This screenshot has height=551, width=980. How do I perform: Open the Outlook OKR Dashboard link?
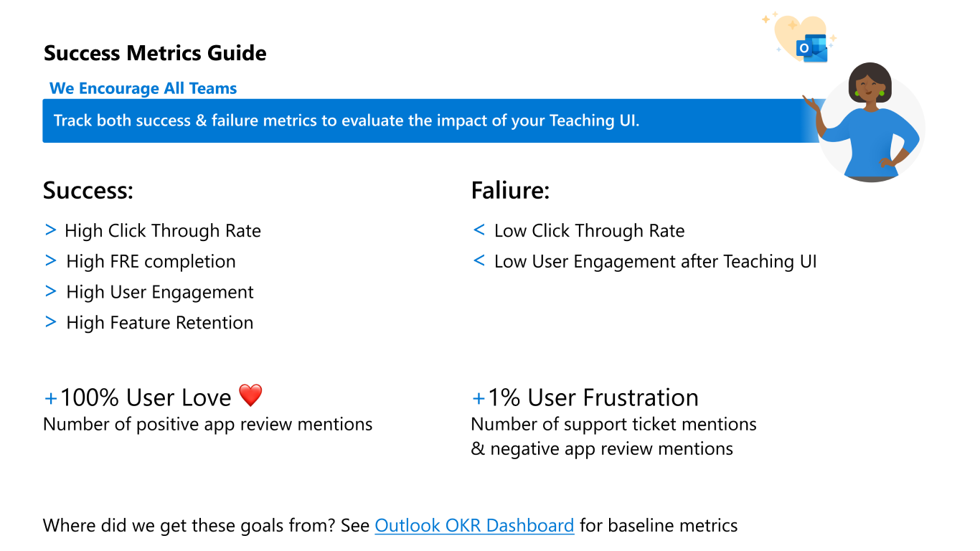pyautogui.click(x=474, y=525)
